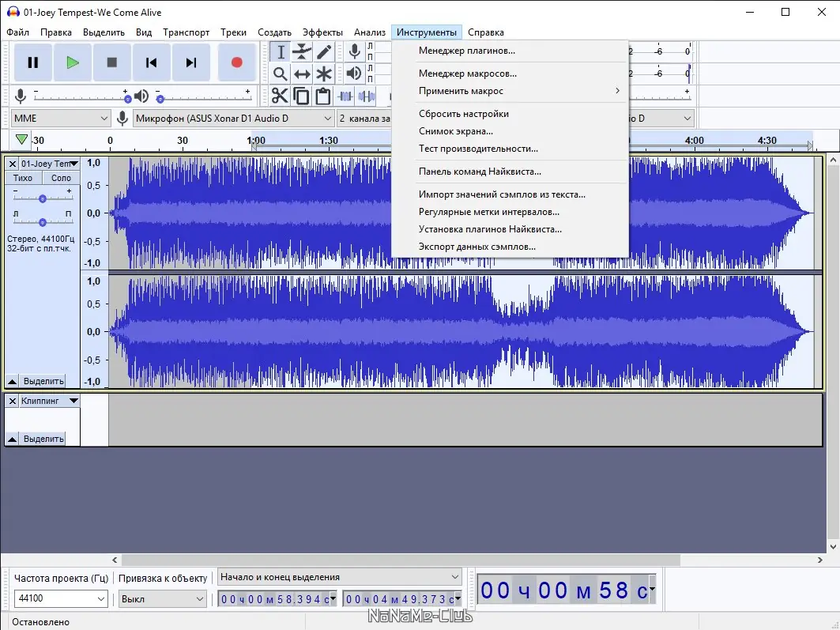
Task: Toggle Тихо (mute) on the track
Action: 23,178
